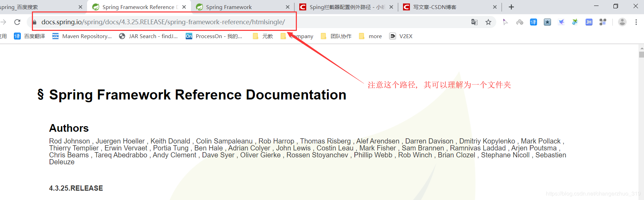Click author name Juergen Hoeller
This screenshot has width=644, height=200.
point(120,141)
